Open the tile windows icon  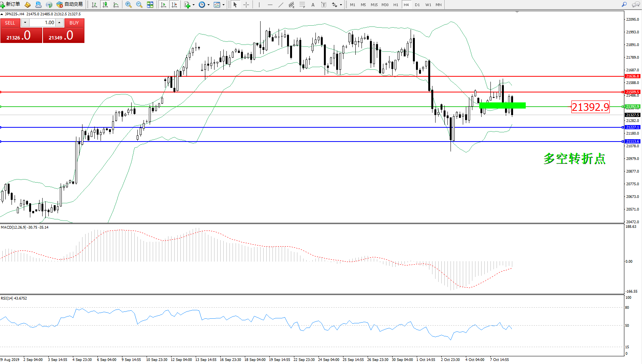pyautogui.click(x=150, y=5)
